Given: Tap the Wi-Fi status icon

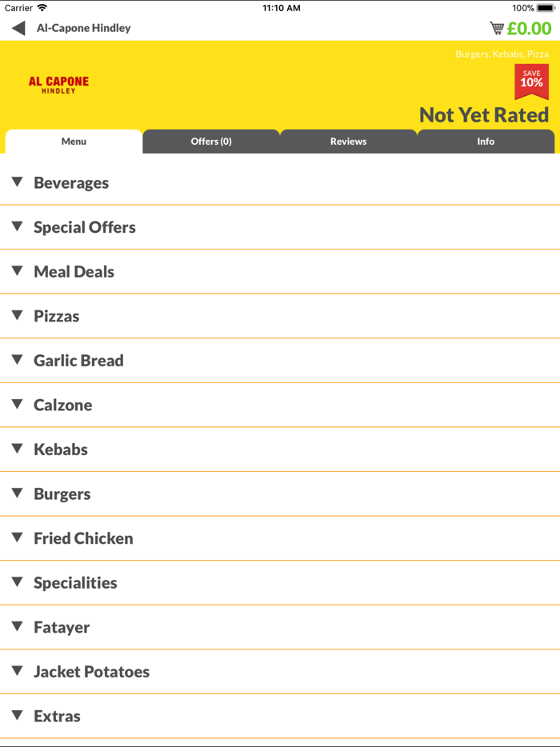Looking at the screenshot, I should 42,8.
